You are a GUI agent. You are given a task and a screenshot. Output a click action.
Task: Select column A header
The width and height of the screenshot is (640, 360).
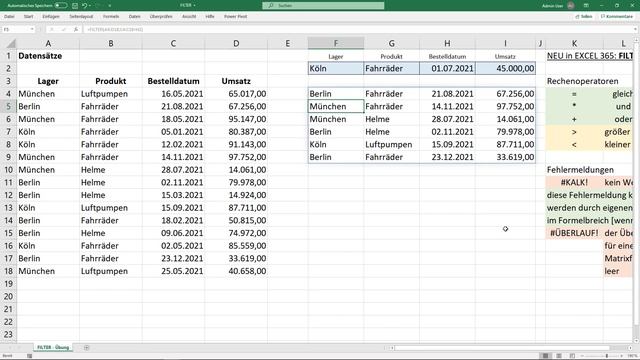[48, 43]
